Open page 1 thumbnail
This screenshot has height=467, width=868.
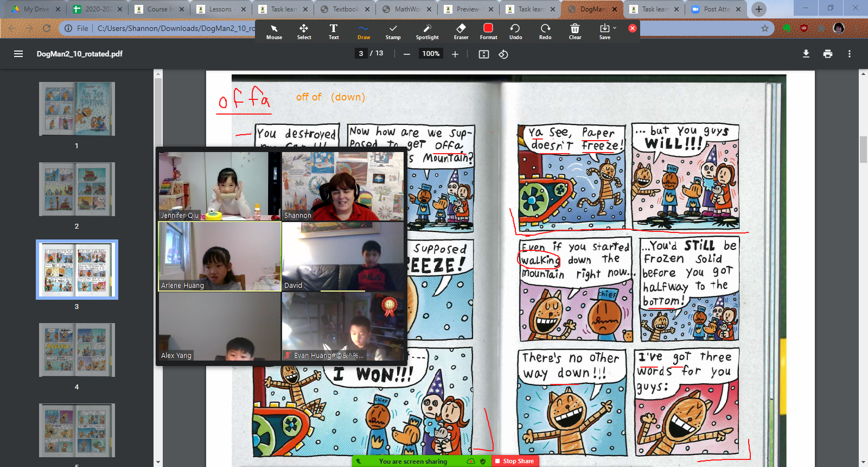coord(77,109)
